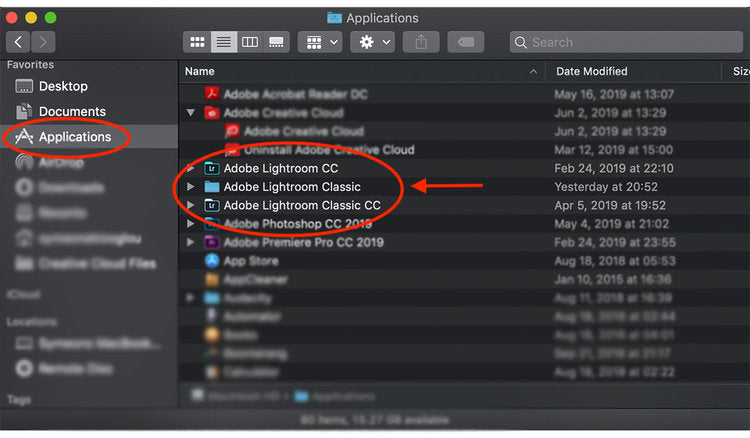The height and width of the screenshot is (438, 750).
Task: Click the Desktop sidebar icon
Action: 24,86
